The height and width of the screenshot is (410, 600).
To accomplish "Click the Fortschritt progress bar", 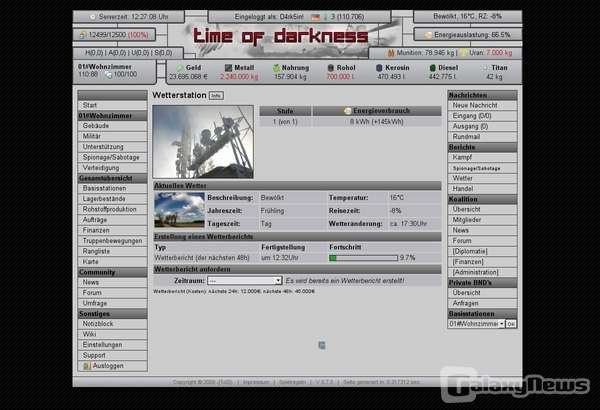I will [x=363, y=258].
